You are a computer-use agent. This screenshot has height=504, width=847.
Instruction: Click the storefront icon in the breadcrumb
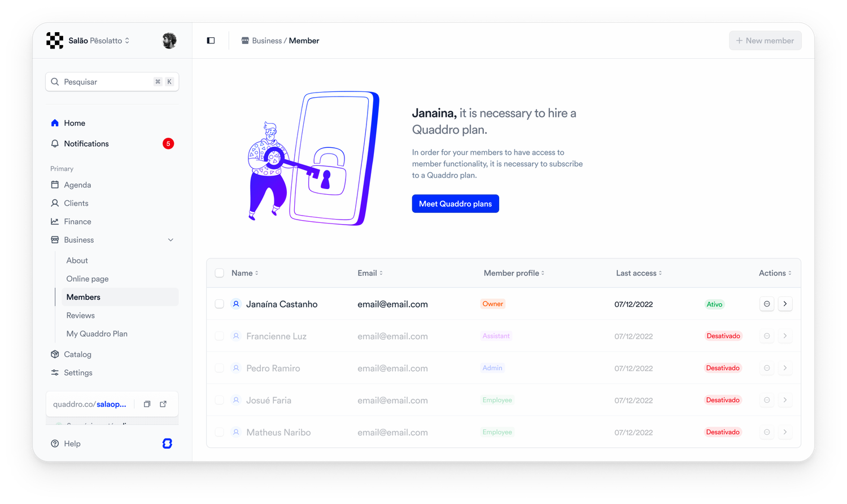pyautogui.click(x=245, y=41)
